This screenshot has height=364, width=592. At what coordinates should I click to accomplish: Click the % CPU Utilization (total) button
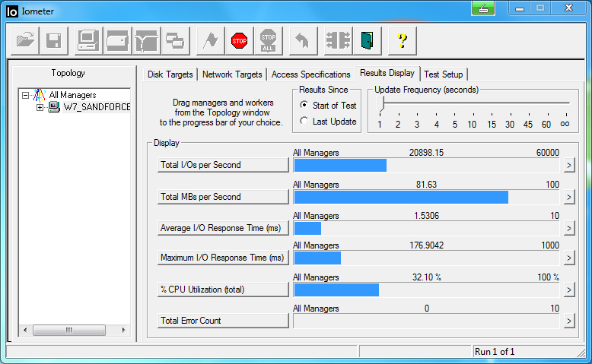(223, 290)
